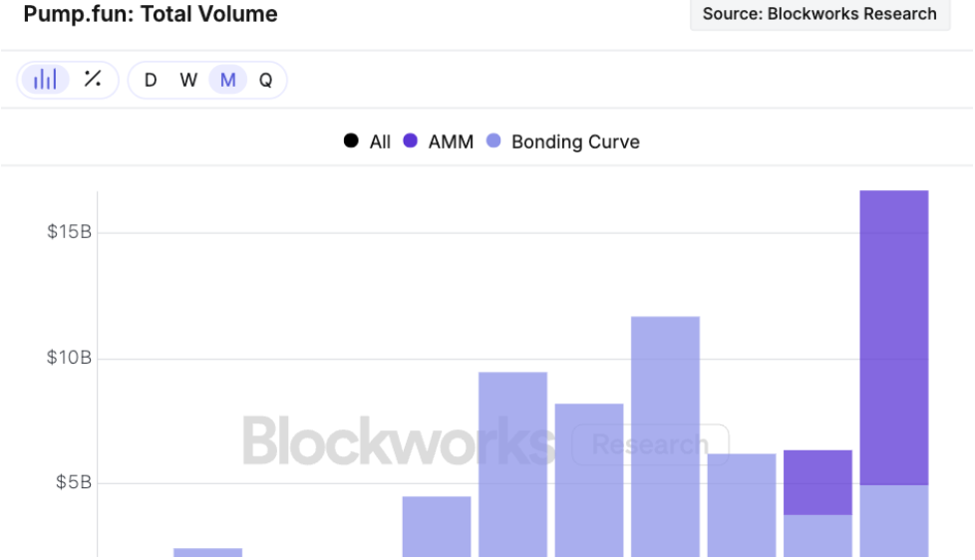Switch to the percentage view icon
The image size is (975, 560).
(x=93, y=80)
